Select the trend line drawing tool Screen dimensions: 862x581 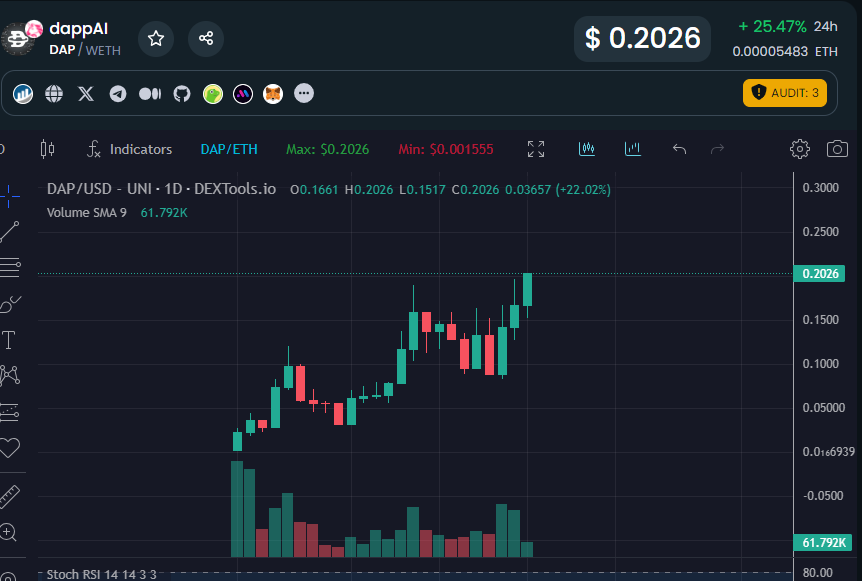[9, 232]
